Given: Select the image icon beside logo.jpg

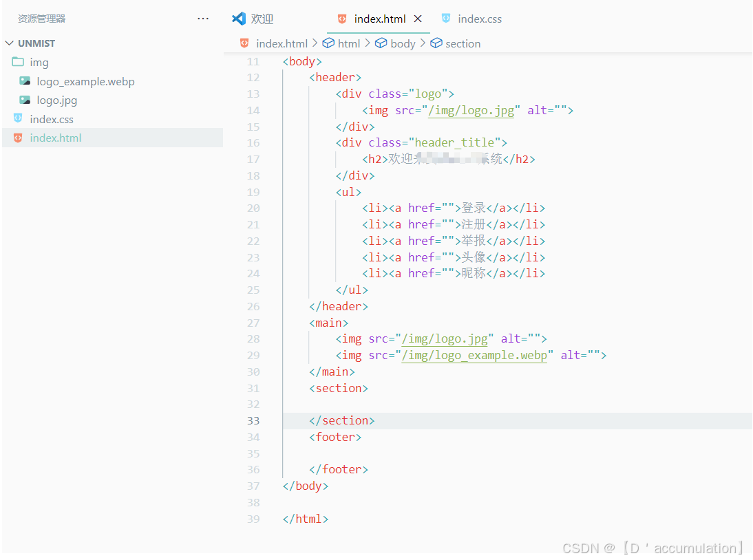Looking at the screenshot, I should (25, 100).
